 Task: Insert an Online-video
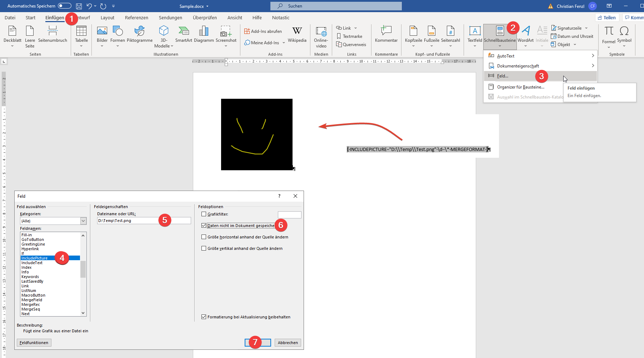[321, 36]
